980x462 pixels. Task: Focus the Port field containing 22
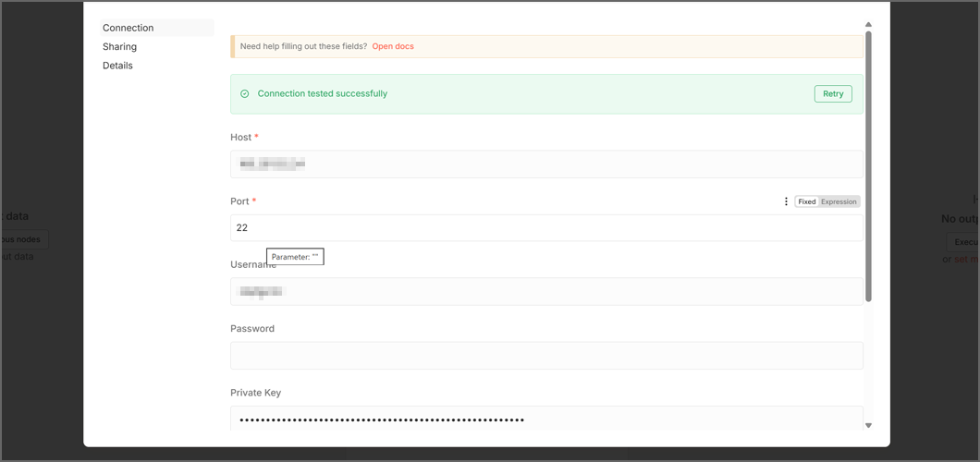point(545,228)
